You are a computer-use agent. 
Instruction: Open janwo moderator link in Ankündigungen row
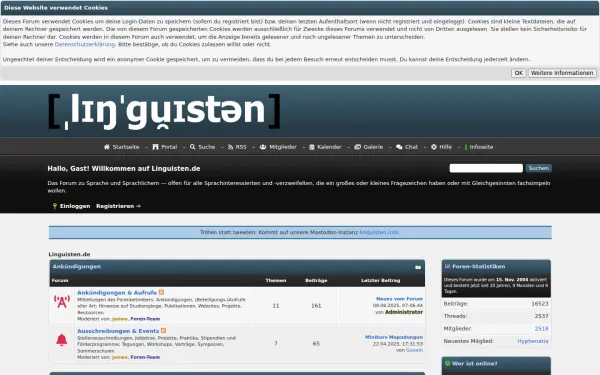120,319
